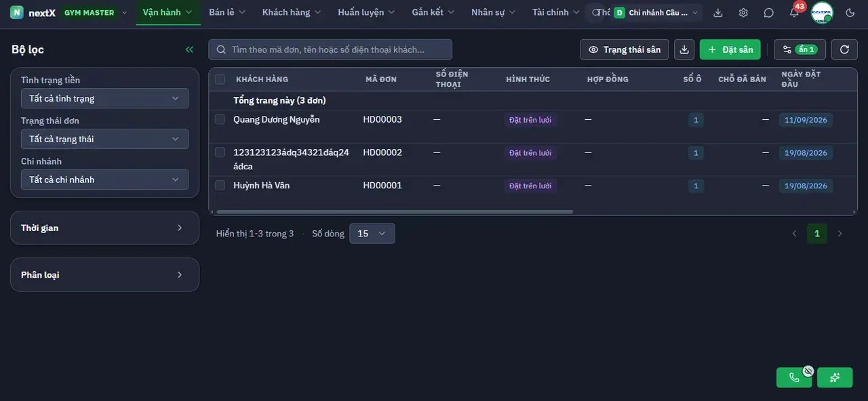Screen dimensions: 868x401
Task: Open the Vận hành menu
Action: tap(167, 12)
